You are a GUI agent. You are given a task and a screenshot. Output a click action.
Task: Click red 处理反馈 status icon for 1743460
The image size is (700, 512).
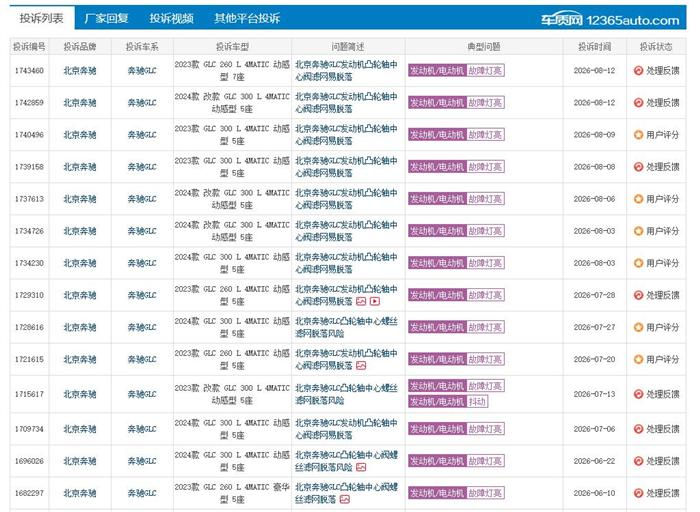638,71
